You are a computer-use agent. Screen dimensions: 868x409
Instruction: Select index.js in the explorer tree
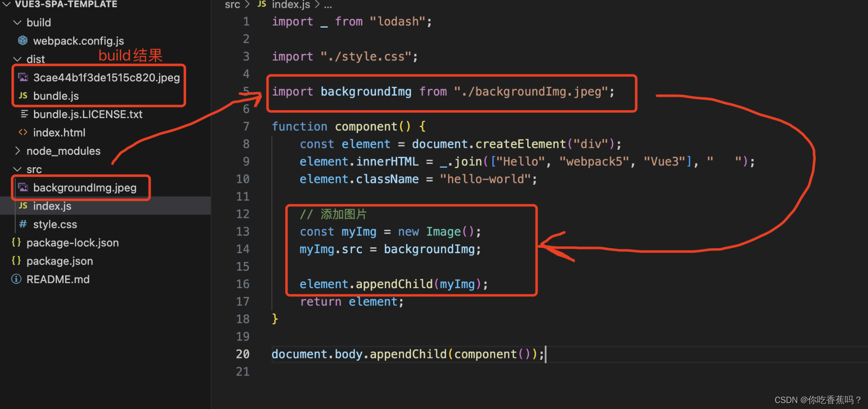coord(52,206)
